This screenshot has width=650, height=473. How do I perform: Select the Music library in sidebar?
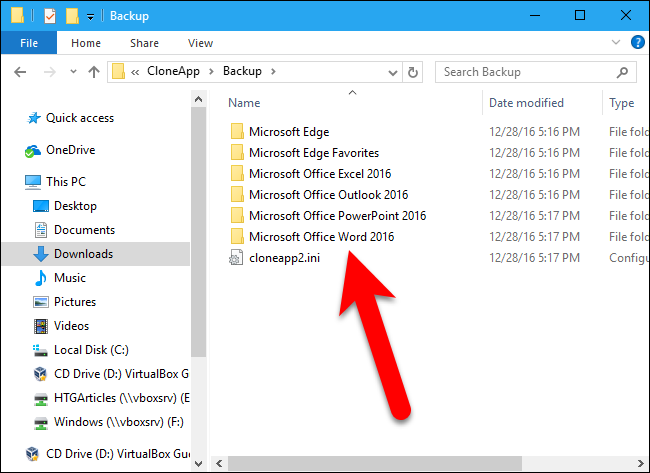[x=70, y=278]
